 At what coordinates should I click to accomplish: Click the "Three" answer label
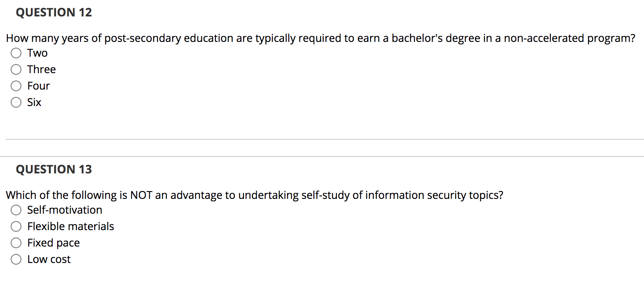click(x=42, y=69)
